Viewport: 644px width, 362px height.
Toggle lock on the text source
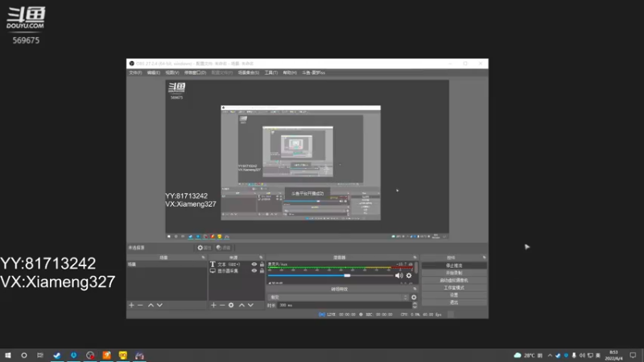coord(262,265)
